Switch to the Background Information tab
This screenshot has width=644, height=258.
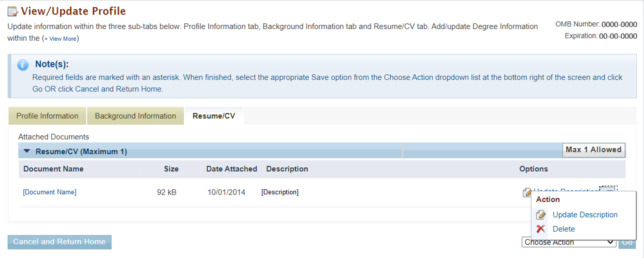(x=135, y=116)
